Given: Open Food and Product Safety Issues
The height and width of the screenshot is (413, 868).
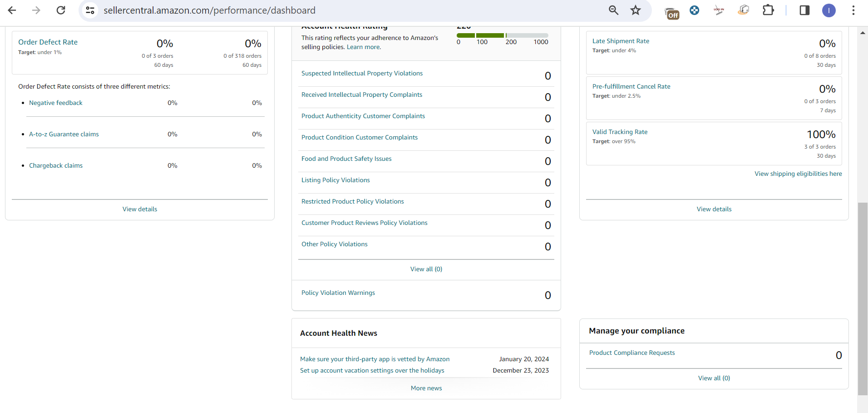Looking at the screenshot, I should [x=346, y=159].
